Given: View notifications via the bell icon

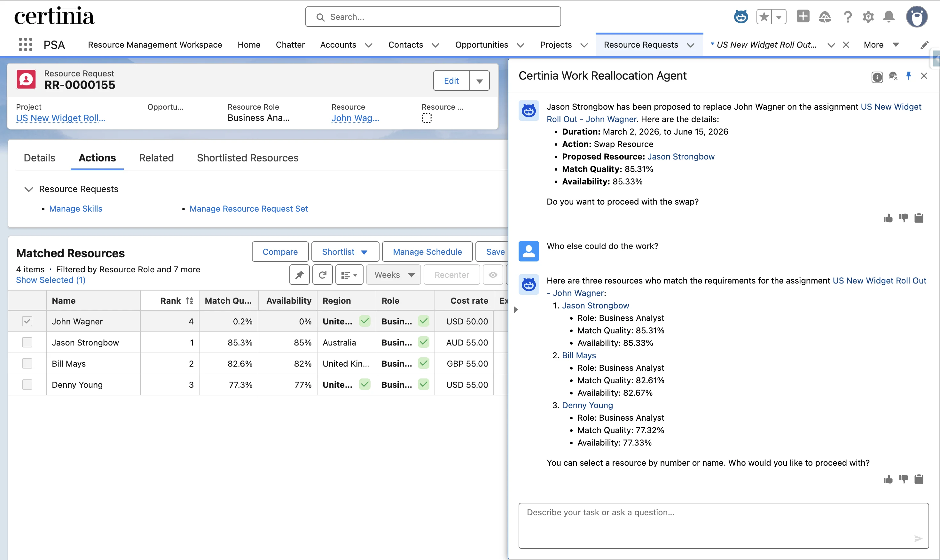Looking at the screenshot, I should [x=889, y=17].
